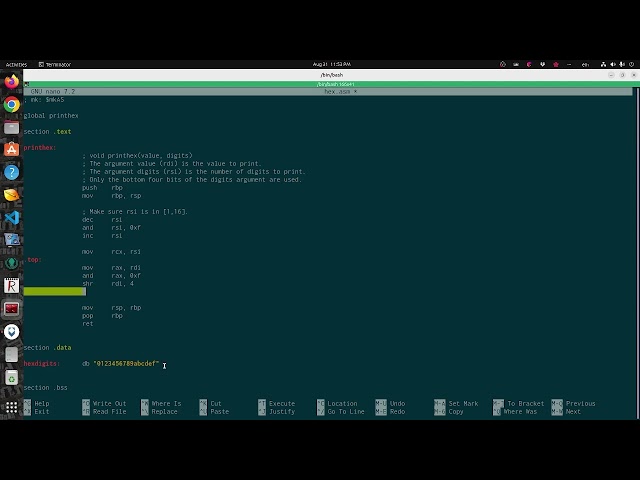
Task: Click the volume icon in the top bar
Action: click(613, 64)
